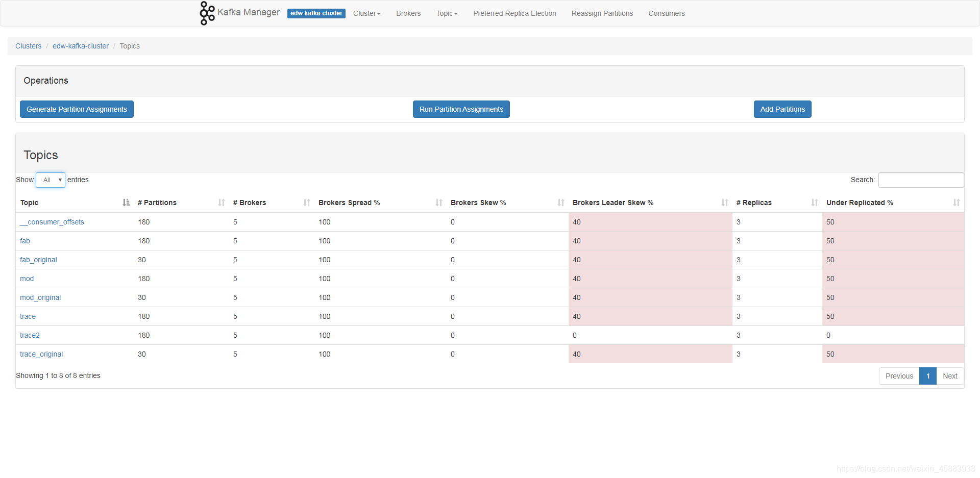The width and height of the screenshot is (980, 478).
Task: Open the Consumers page
Action: (x=667, y=13)
